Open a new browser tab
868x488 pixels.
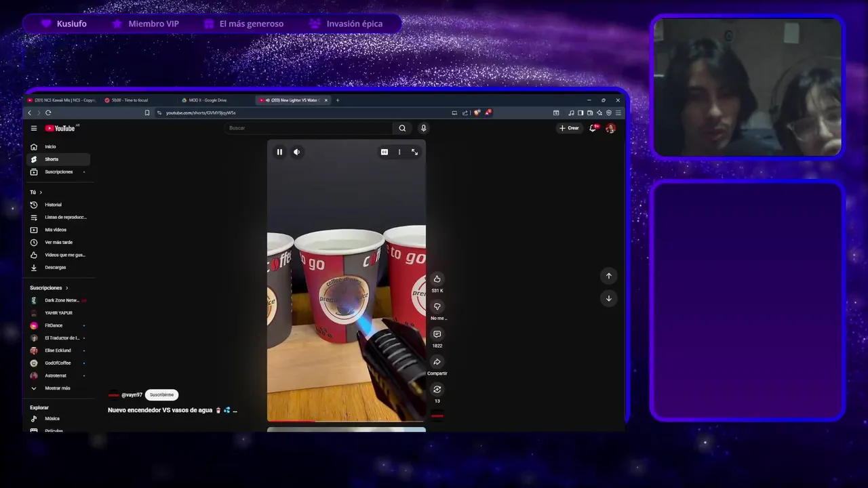[x=338, y=100]
